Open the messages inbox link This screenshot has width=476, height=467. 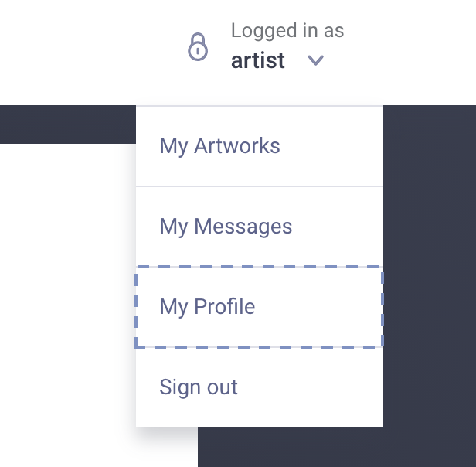tap(226, 227)
